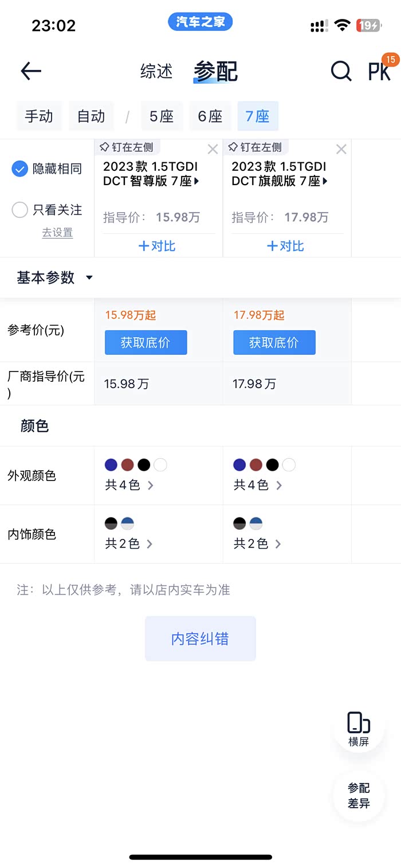Toggle the 7座 seat filter
This screenshot has width=401, height=868.
click(x=258, y=116)
